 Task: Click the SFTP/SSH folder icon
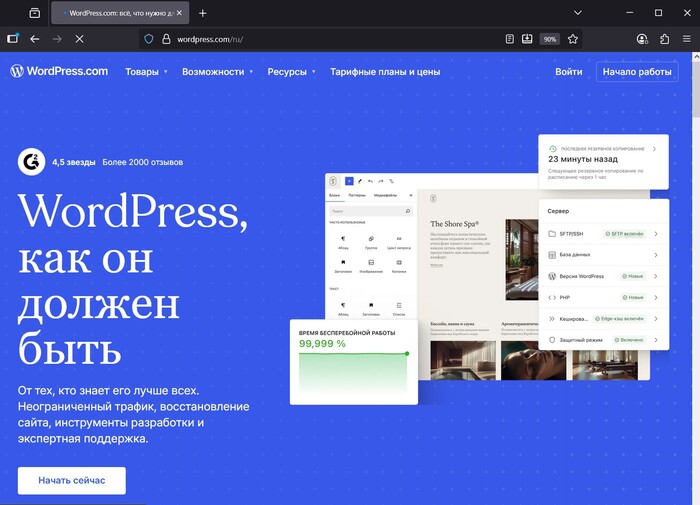552,234
